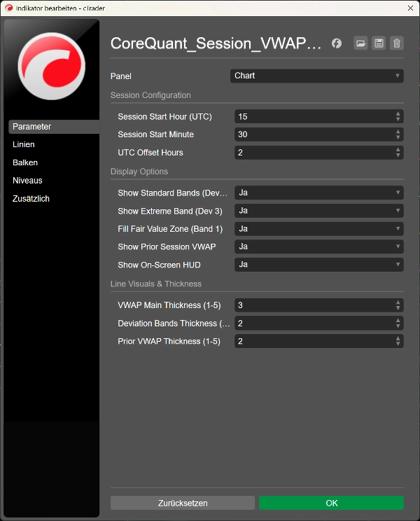Viewport: 420px width, 521px height.
Task: Increase VWAP Main Thickness with up arrow
Action: pyautogui.click(x=398, y=303)
